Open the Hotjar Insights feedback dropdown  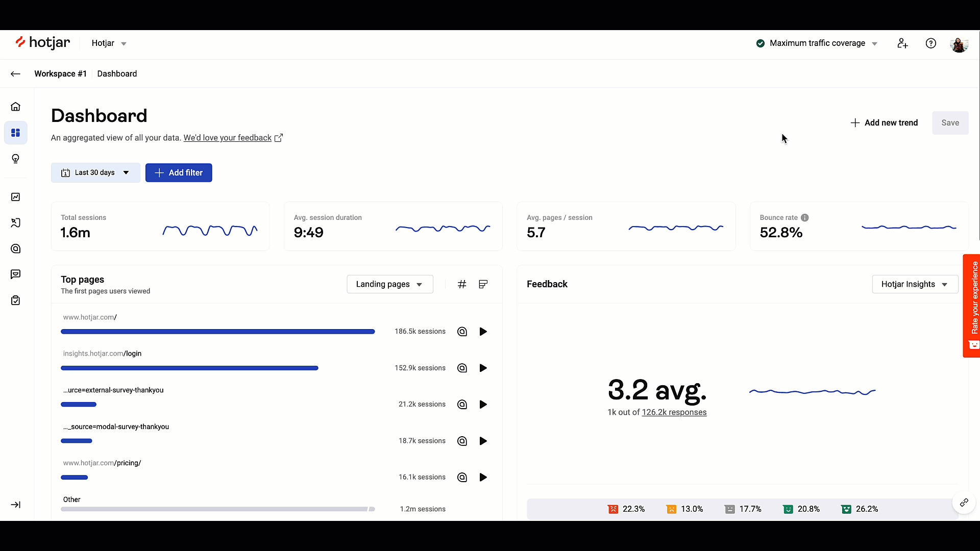click(915, 284)
